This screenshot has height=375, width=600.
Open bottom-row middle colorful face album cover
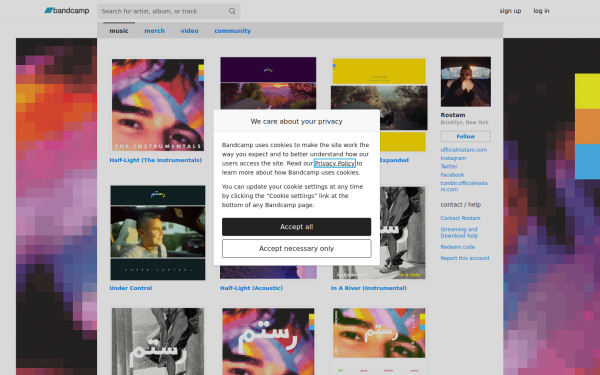point(268,341)
